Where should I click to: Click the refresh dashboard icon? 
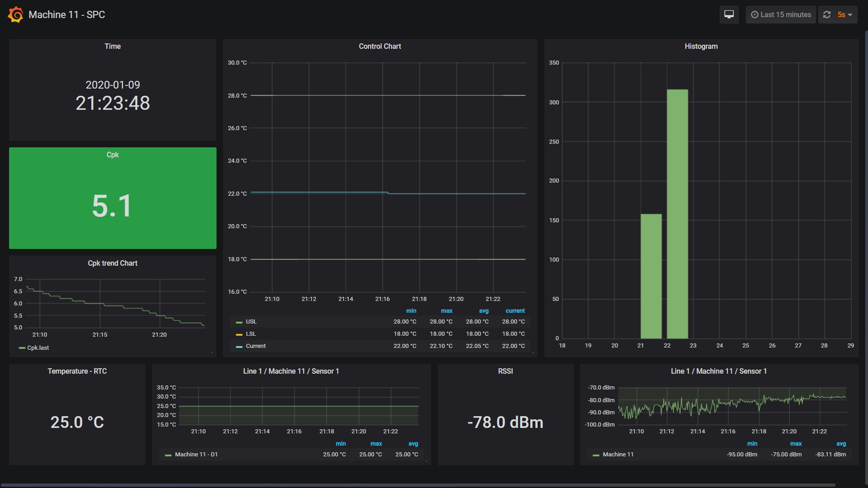(827, 14)
